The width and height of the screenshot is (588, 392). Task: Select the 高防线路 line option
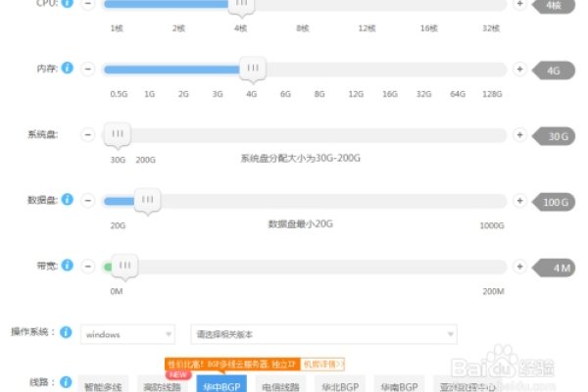162,384
